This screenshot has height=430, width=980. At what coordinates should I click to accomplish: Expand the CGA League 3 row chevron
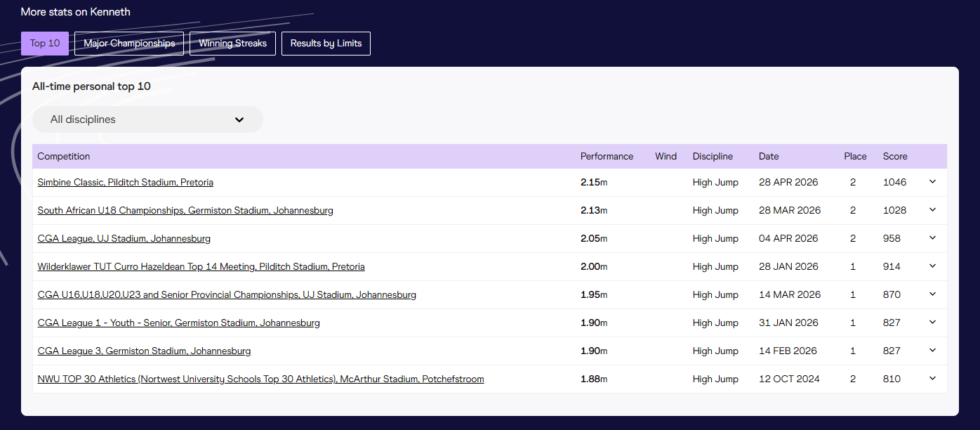point(932,351)
